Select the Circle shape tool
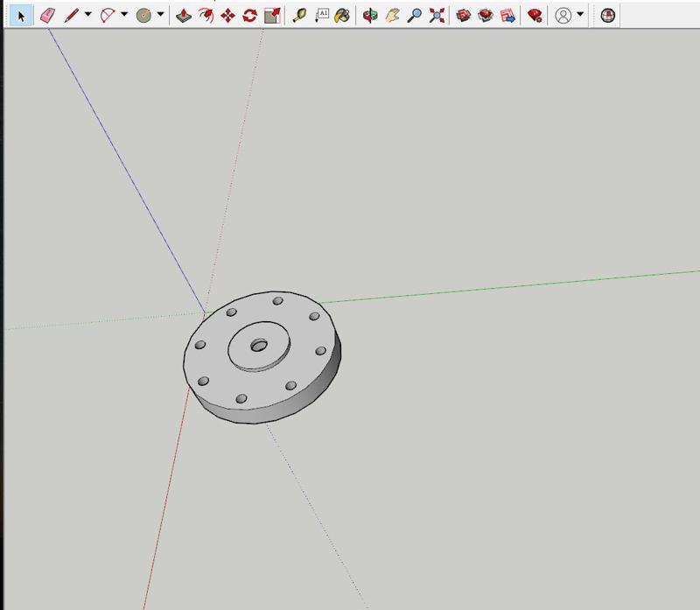This screenshot has height=610, width=700. click(143, 16)
